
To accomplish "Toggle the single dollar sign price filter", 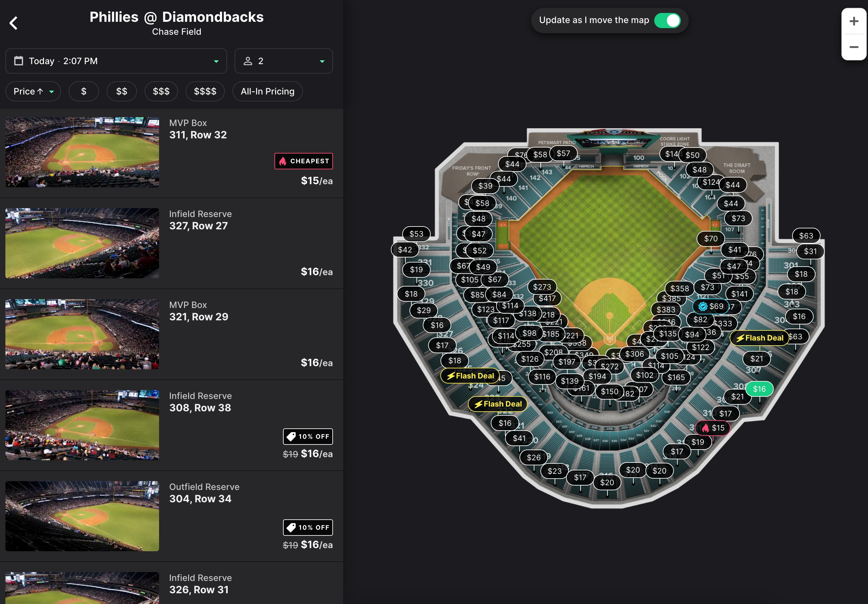I will (83, 91).
